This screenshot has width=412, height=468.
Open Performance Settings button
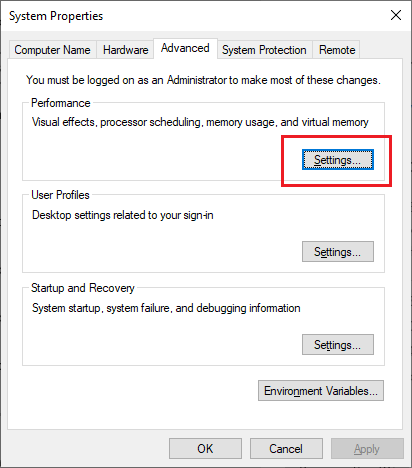pyautogui.click(x=338, y=160)
